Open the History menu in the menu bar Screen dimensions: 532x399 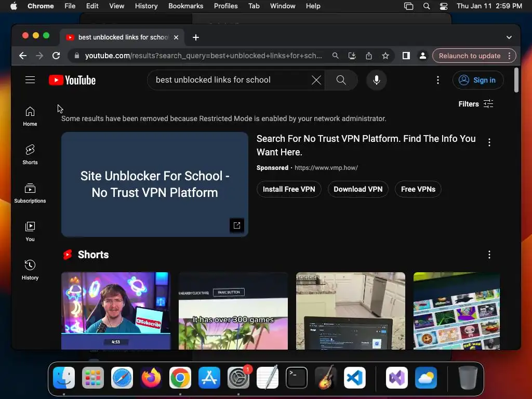[146, 6]
